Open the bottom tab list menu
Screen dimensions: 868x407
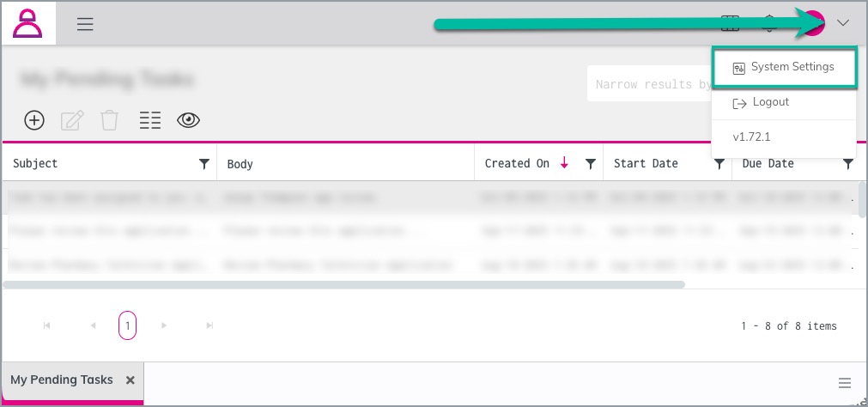point(844,383)
